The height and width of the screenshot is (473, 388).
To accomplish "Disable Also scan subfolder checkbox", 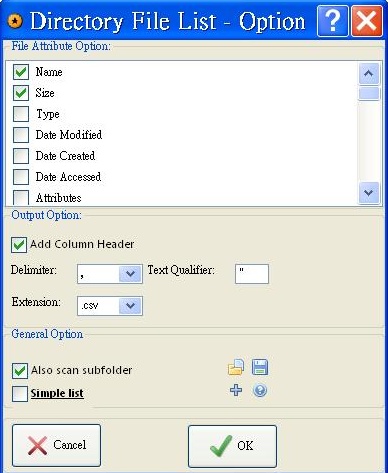I will [x=20, y=371].
